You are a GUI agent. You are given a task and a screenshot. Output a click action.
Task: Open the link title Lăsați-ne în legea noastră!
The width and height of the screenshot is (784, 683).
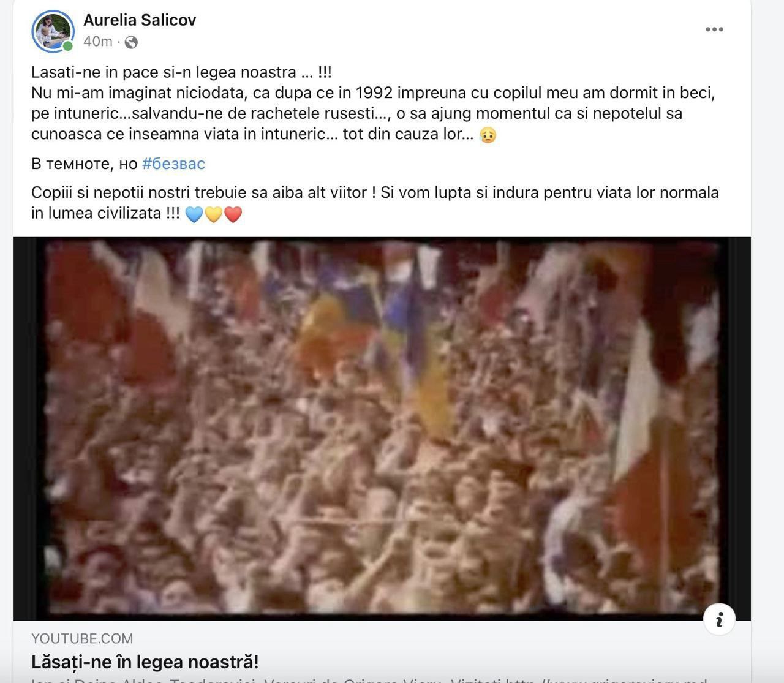(145, 662)
